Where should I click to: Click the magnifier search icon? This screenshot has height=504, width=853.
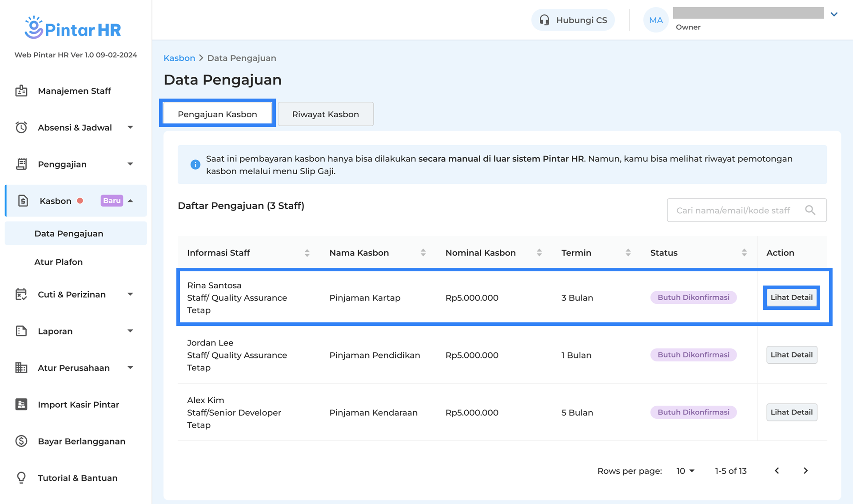tap(810, 210)
